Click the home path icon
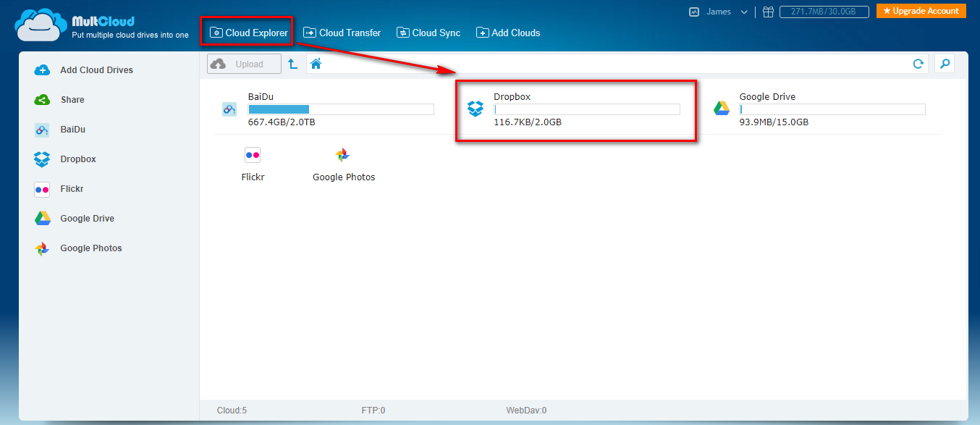This screenshot has width=980, height=425. click(316, 64)
